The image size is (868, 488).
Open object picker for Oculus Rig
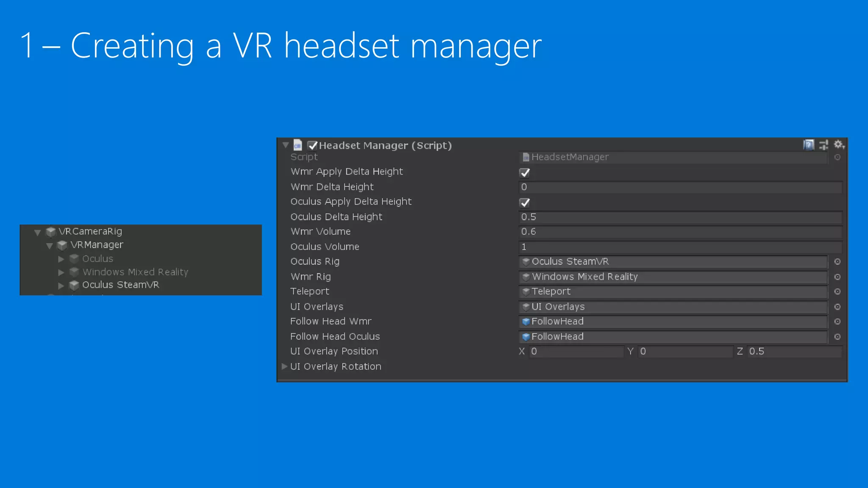[837, 262]
